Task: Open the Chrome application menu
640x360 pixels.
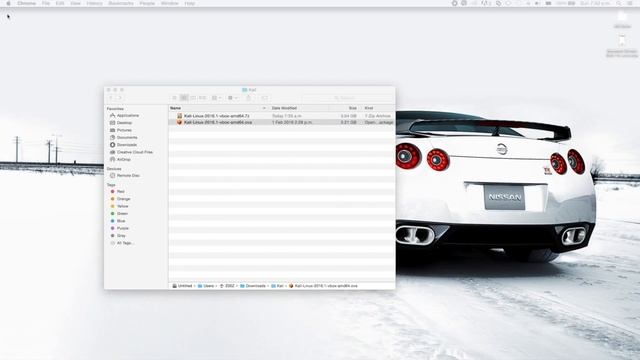Action: (x=27, y=3)
